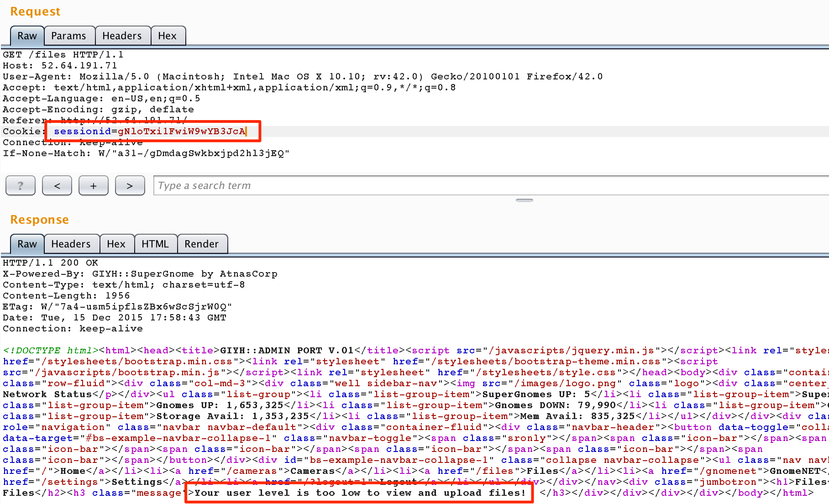Click the 'user level is too low' message

tap(360, 493)
